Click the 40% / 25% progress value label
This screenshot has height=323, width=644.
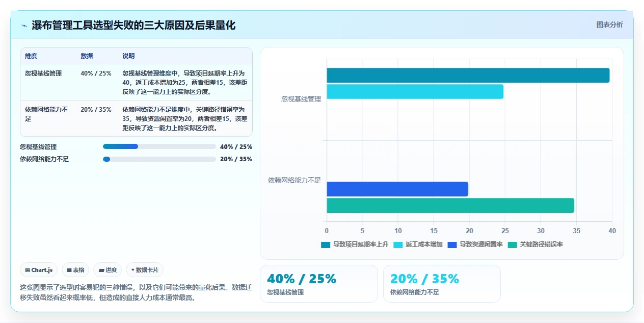236,147
